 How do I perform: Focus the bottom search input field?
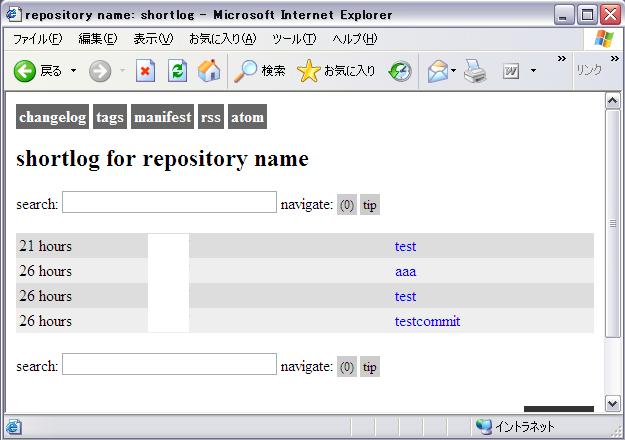tap(169, 364)
